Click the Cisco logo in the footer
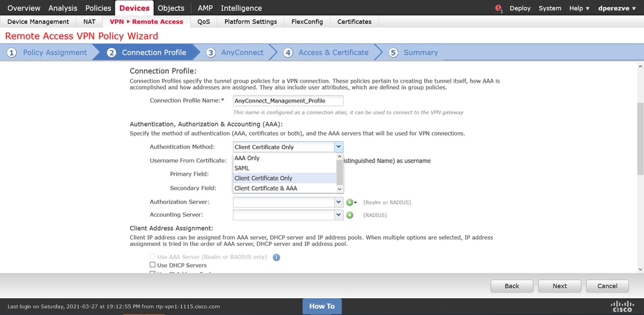 click(623, 307)
